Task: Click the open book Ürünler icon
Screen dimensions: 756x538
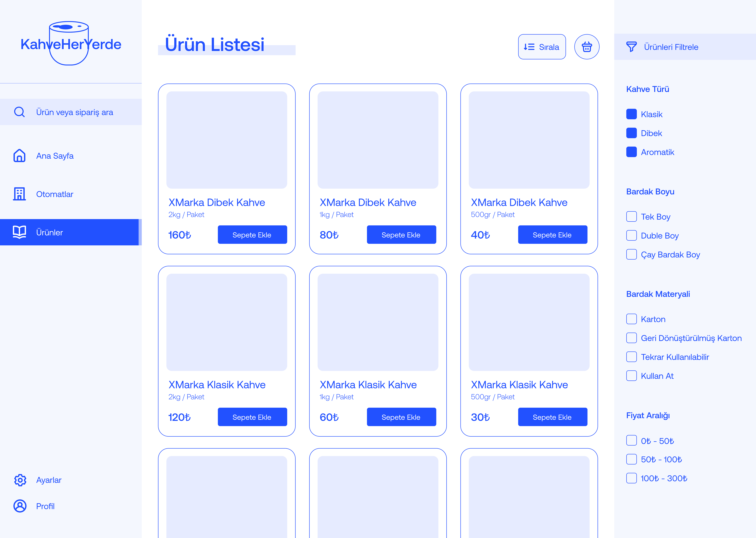Action: coord(19,232)
